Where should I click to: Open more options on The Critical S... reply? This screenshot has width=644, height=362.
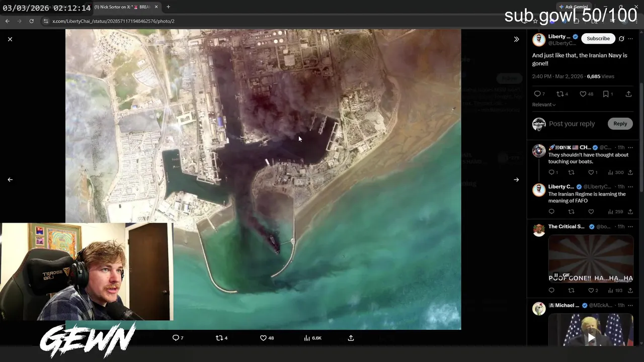tap(630, 227)
